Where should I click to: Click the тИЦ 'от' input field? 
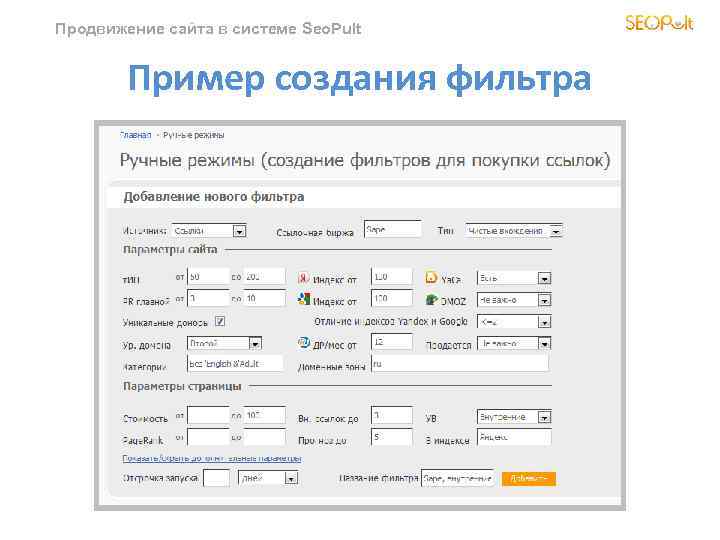pyautogui.click(x=208, y=276)
